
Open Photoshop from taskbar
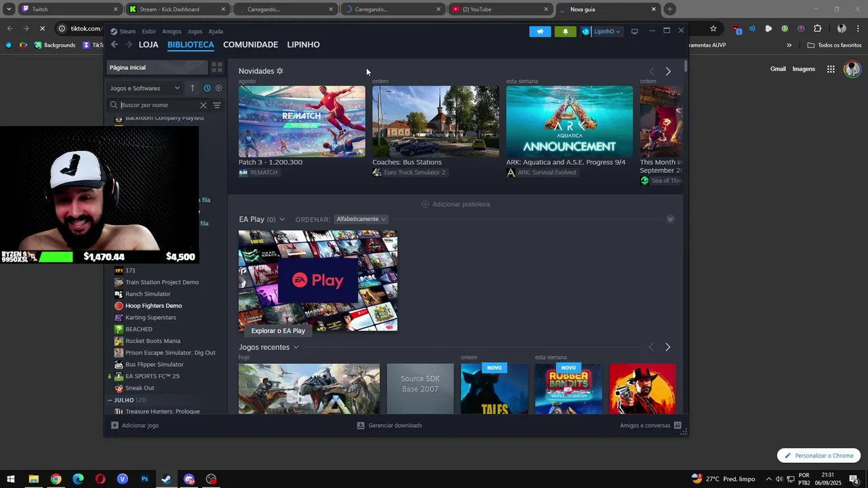click(144, 479)
